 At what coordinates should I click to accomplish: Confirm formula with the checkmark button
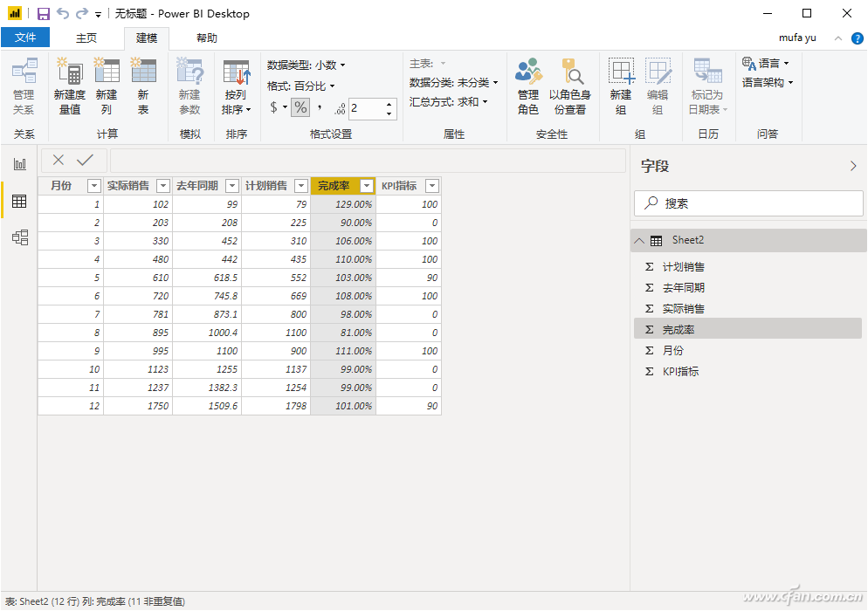coord(85,161)
